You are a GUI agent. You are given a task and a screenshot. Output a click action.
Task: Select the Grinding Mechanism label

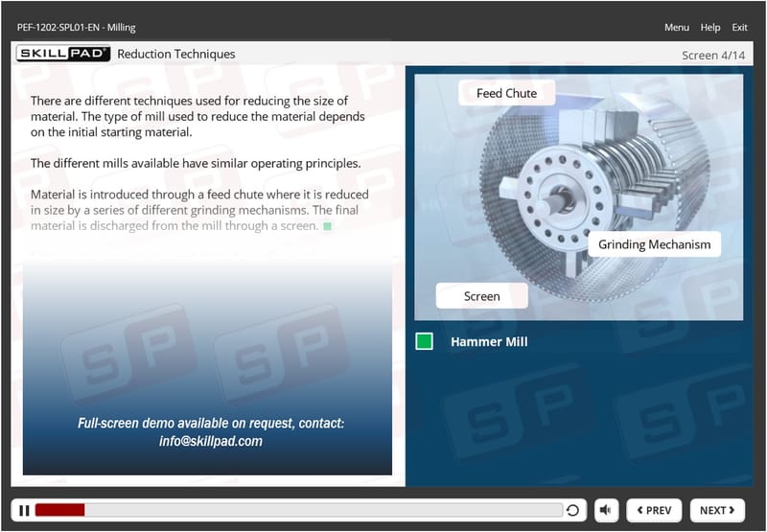pos(654,244)
